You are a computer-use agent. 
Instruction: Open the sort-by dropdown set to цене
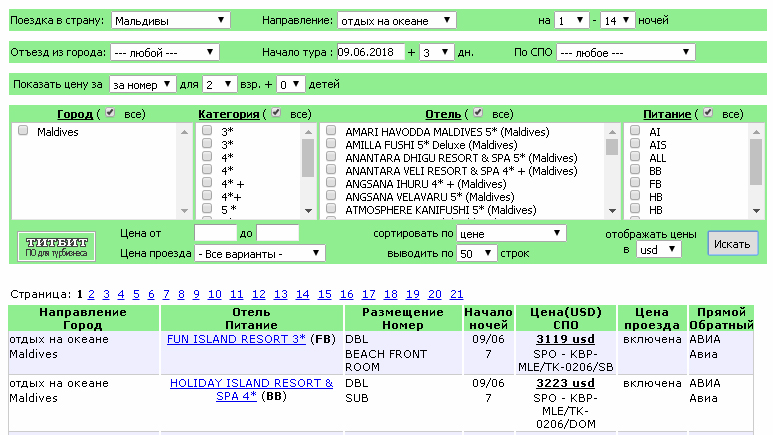point(510,233)
